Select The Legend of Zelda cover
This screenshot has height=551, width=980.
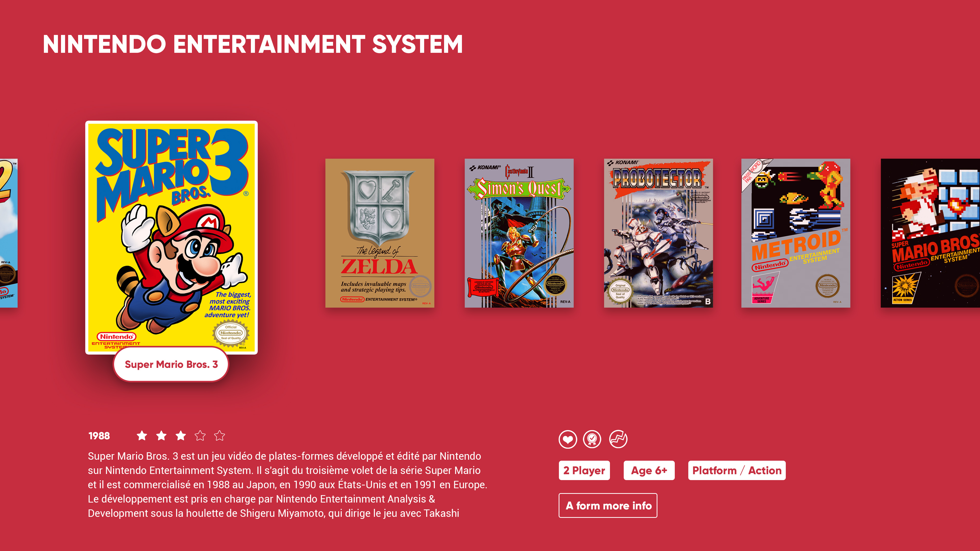tap(380, 233)
